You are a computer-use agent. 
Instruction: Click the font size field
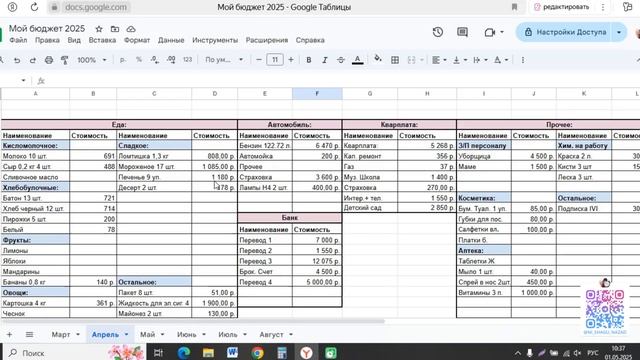pyautogui.click(x=275, y=60)
